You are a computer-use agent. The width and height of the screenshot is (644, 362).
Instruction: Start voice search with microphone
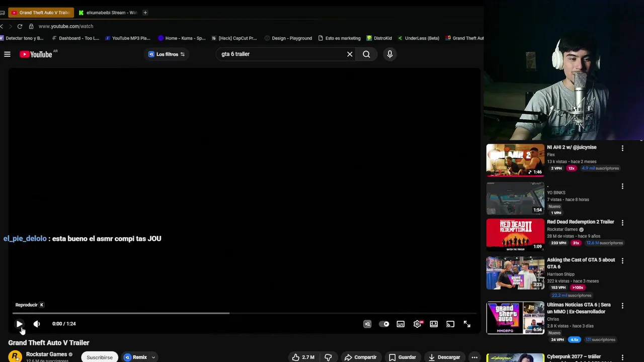pos(390,54)
